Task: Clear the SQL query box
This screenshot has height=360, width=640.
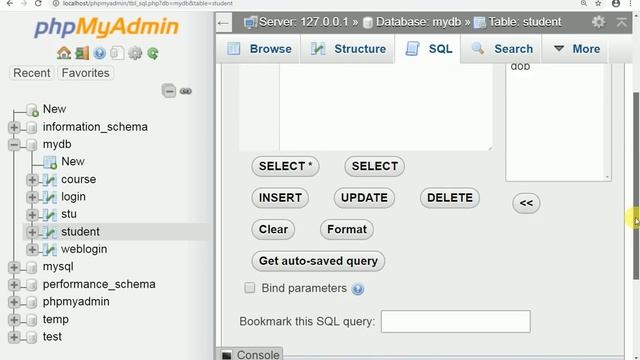Action: pyautogui.click(x=273, y=229)
